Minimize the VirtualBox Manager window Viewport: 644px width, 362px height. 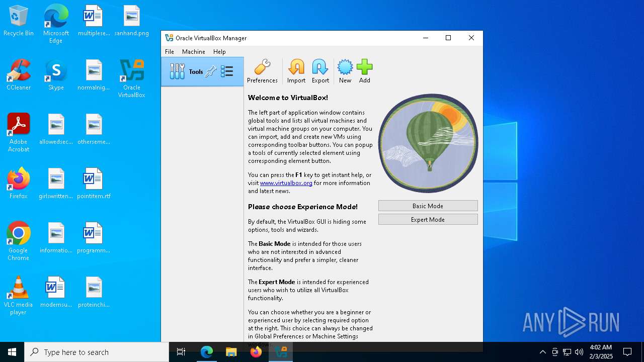tap(426, 38)
